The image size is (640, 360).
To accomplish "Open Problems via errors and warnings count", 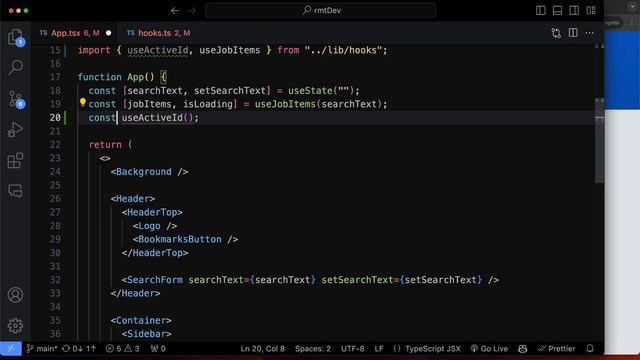I will coord(122,349).
